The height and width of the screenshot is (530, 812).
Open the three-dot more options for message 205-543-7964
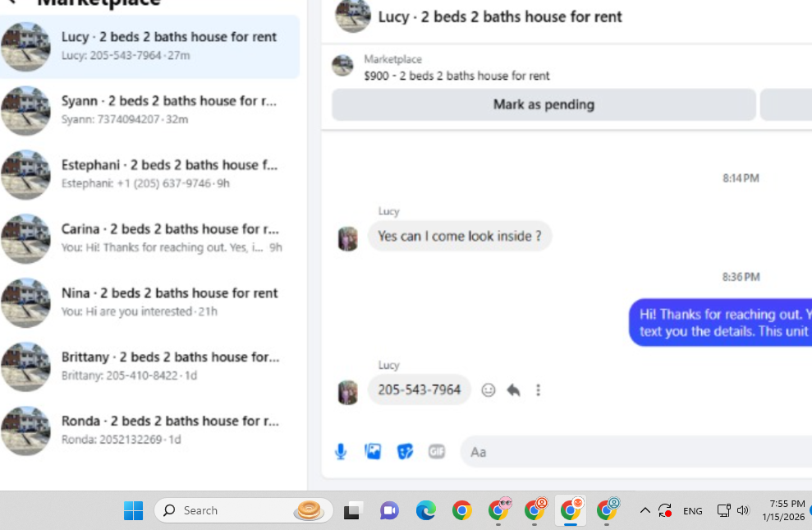[x=538, y=390]
